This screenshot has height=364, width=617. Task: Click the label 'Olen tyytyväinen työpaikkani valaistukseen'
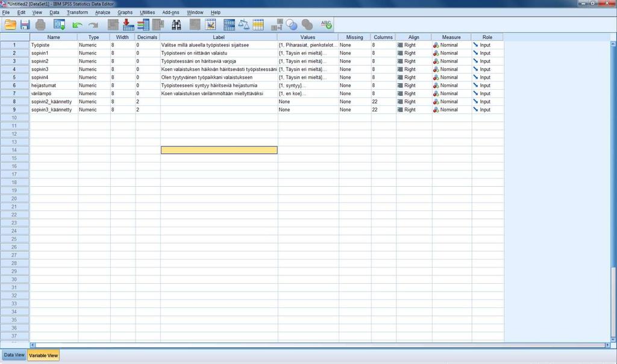click(x=207, y=78)
